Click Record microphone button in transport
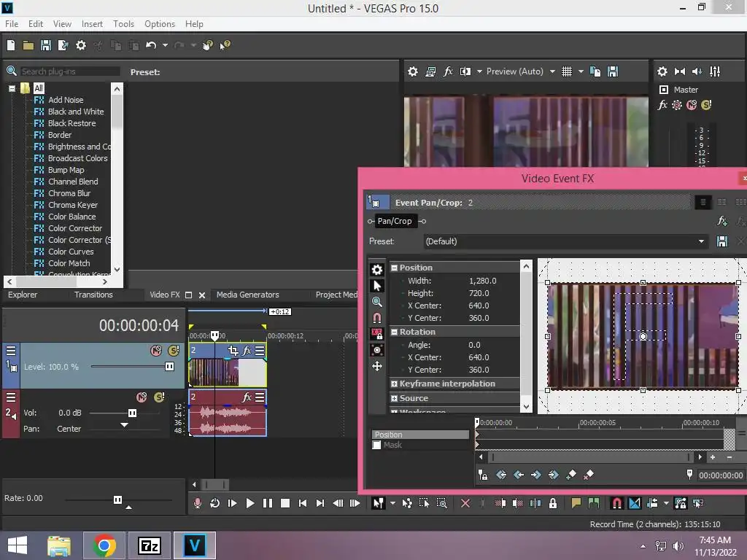 tap(197, 503)
